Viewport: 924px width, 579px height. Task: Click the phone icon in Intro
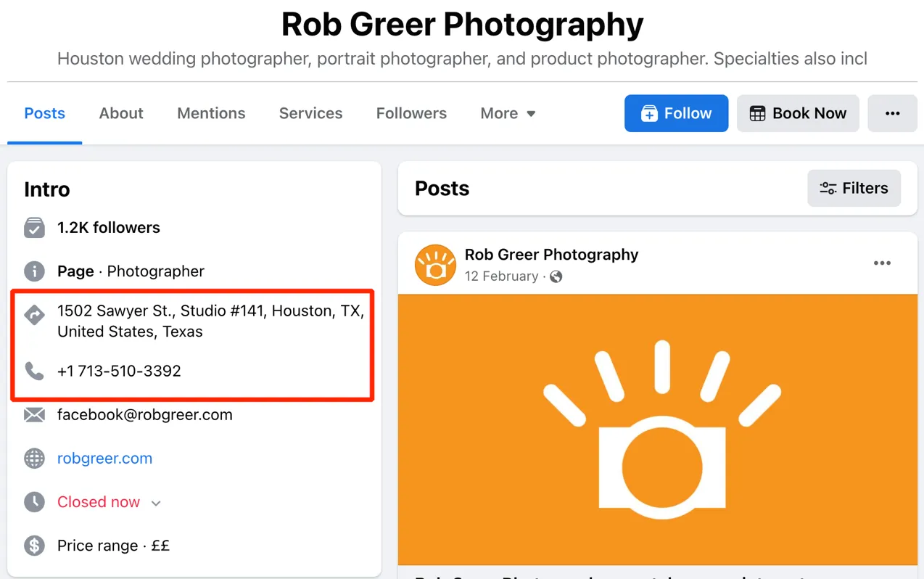[34, 371]
